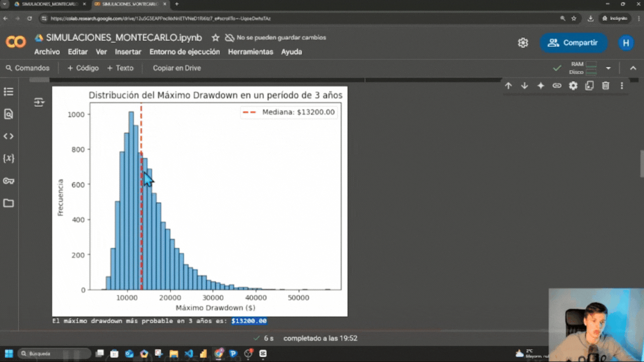Viewport: 644px width, 362px height.
Task: Click the Compartir button
Action: 574,43
